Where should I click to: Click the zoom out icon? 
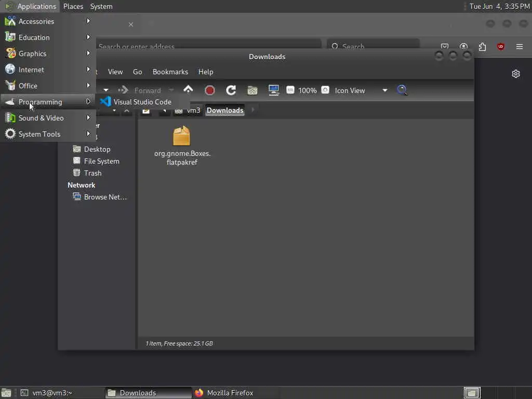(x=290, y=90)
